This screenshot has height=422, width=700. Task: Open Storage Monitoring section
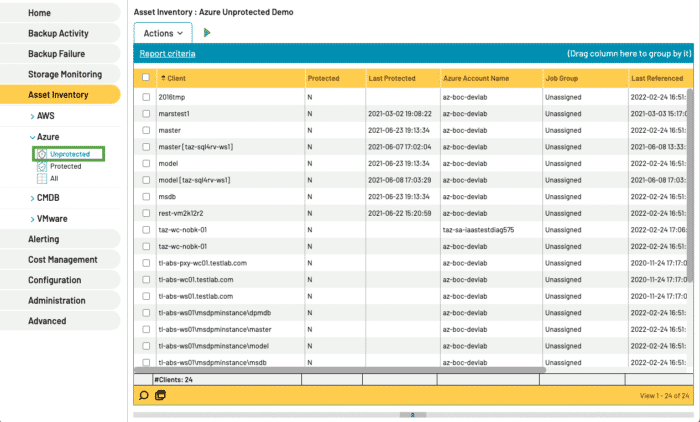[60, 74]
